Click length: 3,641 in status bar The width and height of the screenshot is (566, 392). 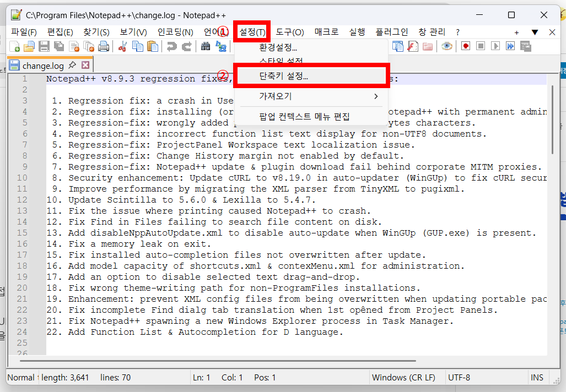tap(65, 378)
